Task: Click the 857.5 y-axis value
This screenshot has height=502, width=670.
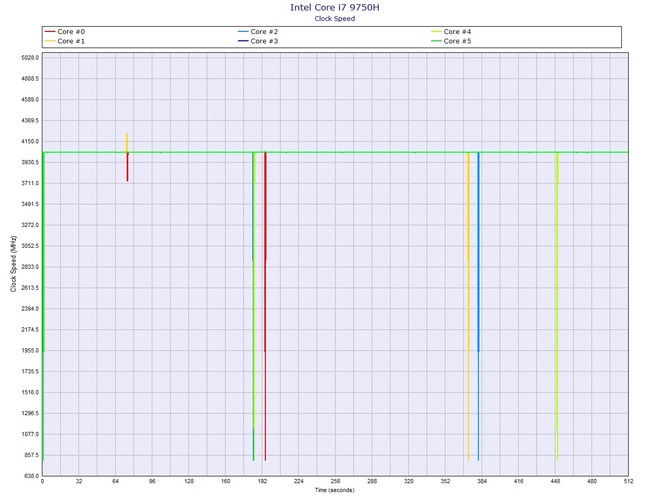Action: click(x=31, y=455)
